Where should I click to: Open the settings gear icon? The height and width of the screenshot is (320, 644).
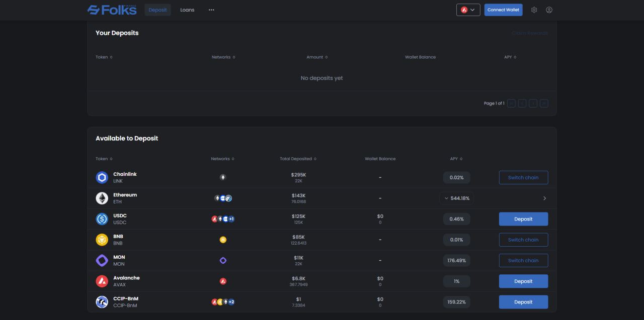coord(534,10)
